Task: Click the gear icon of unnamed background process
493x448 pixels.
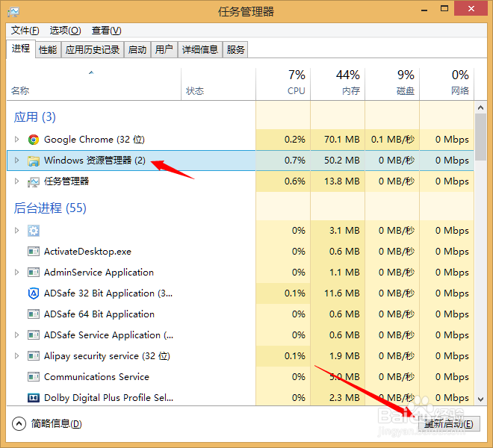Action: (x=34, y=231)
